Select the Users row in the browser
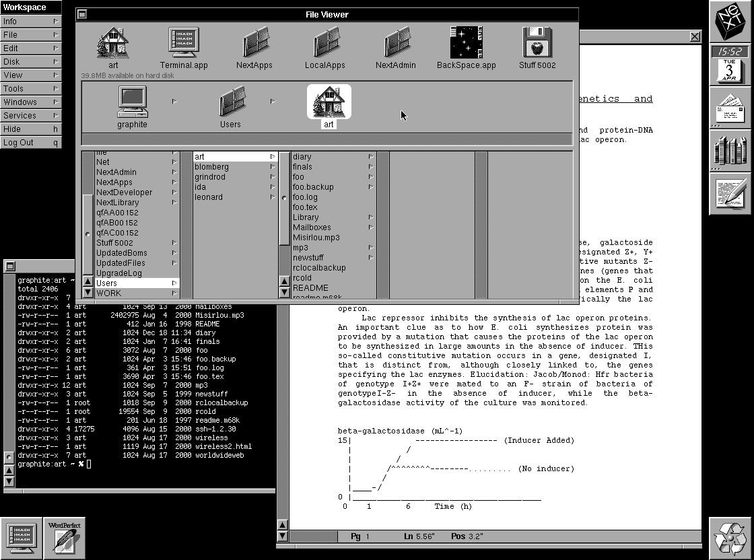Viewport: 754px width, 560px height. 137,283
